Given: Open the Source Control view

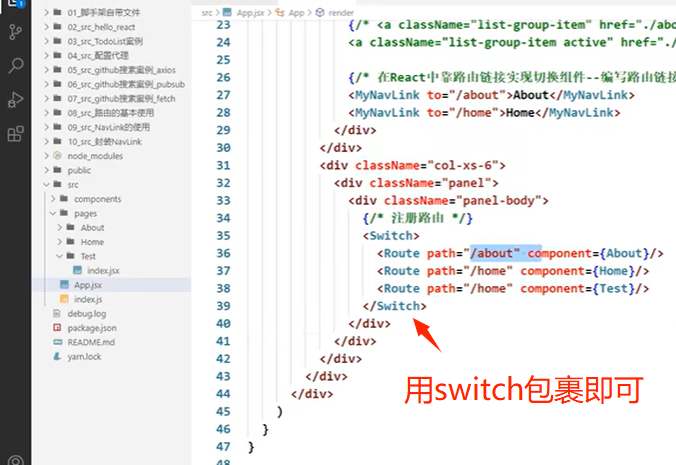Looking at the screenshot, I should coord(16,32).
